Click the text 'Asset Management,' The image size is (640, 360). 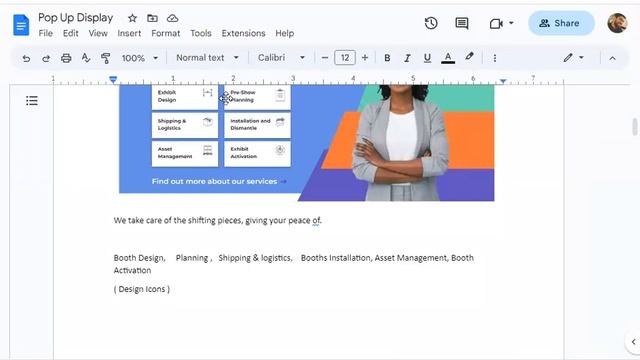coord(412,258)
